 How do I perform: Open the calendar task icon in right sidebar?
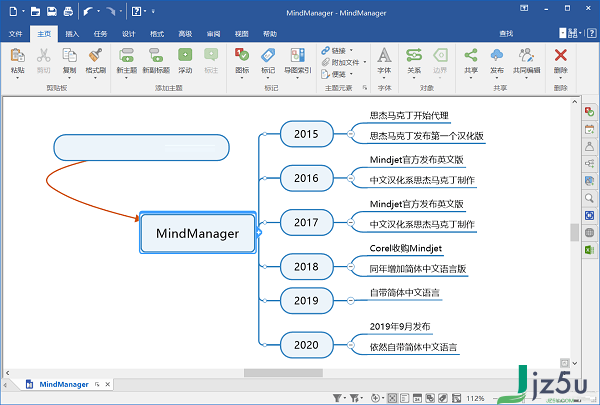[589, 129]
